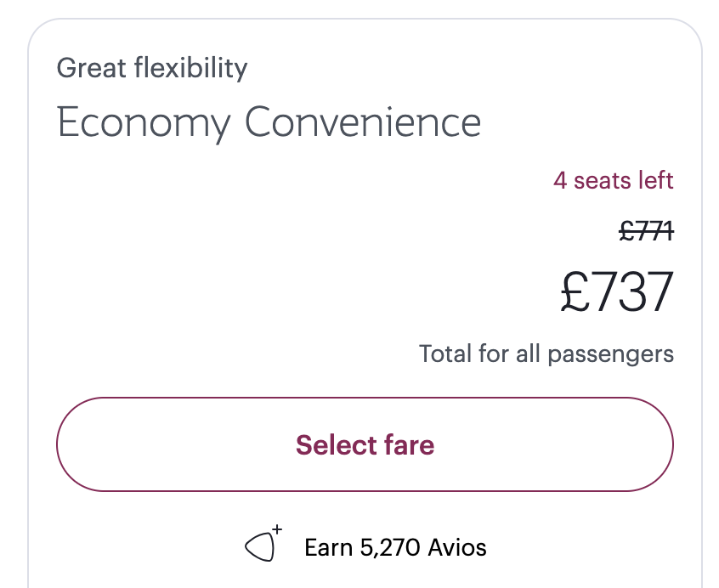Click the 4 seats left notice
This screenshot has height=588, width=719.
point(613,180)
